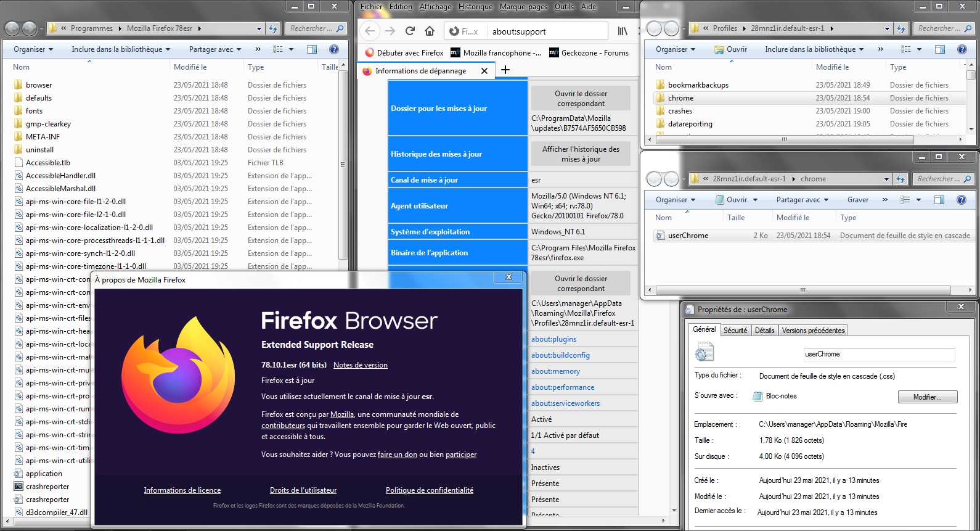Open help in the Mozilla Firefox 78esr folder window

[333, 49]
